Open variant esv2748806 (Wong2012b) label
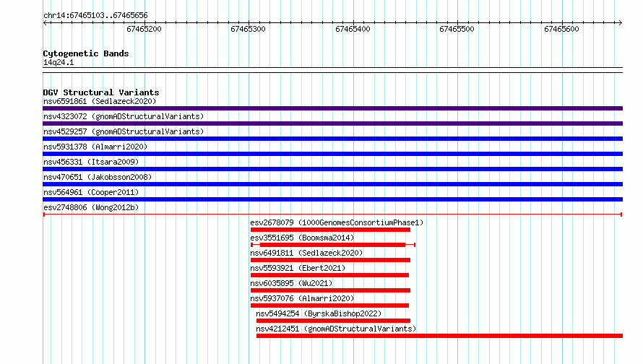Viewport: 643px width, 364px height. (x=91, y=207)
